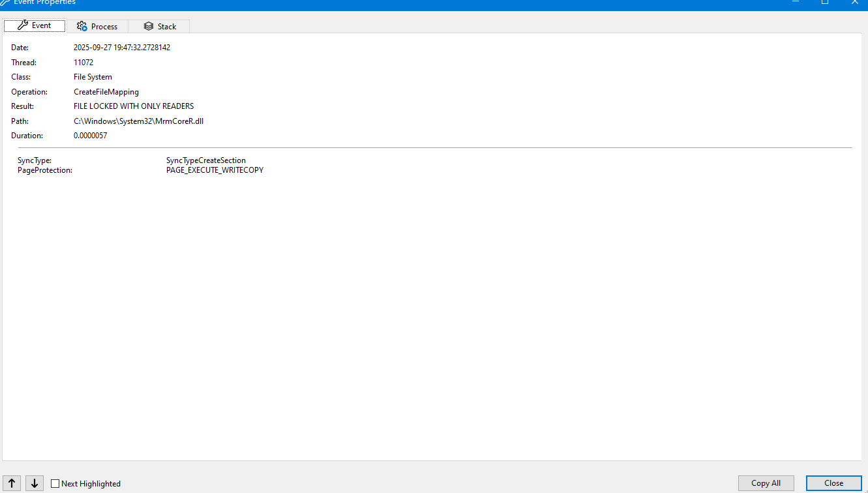
Task: Close the window using title bar X
Action: click(x=854, y=2)
